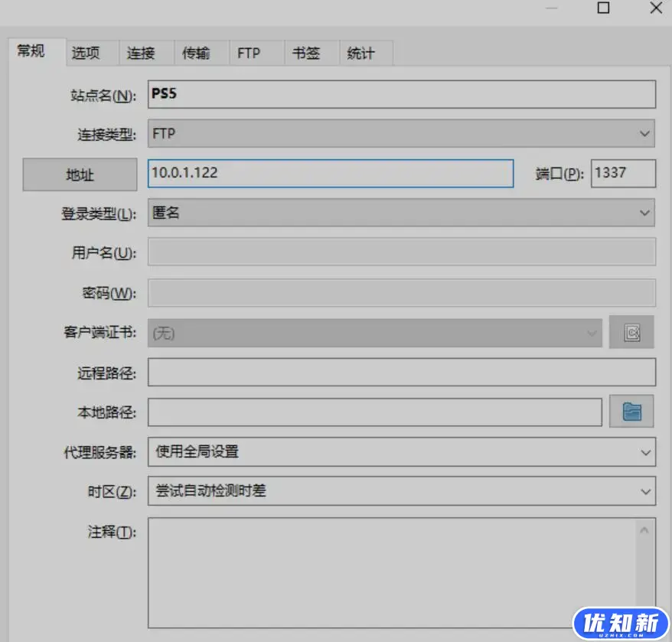672x642 pixels.
Task: Switch to the 连接 tab
Action: [141, 53]
